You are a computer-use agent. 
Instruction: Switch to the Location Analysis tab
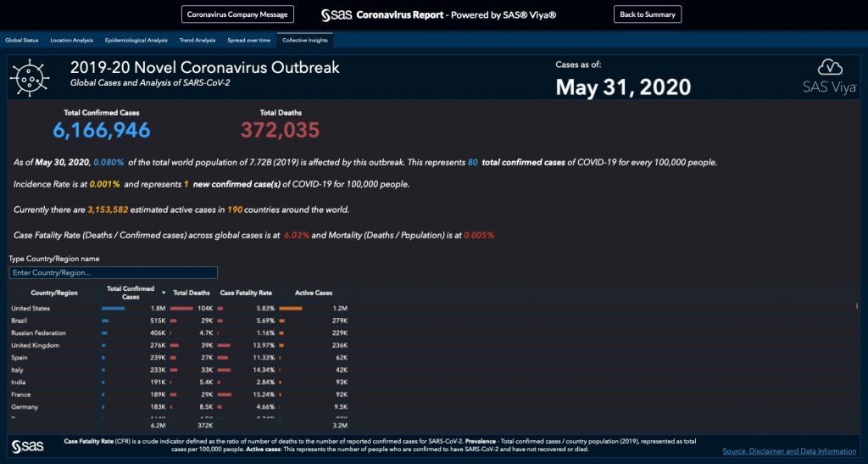tap(71, 40)
